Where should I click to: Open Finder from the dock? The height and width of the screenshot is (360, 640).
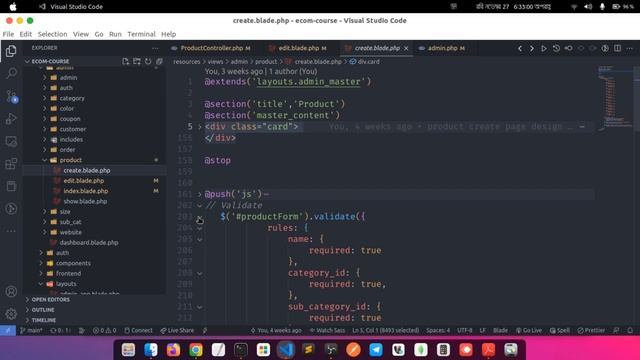pos(151,350)
